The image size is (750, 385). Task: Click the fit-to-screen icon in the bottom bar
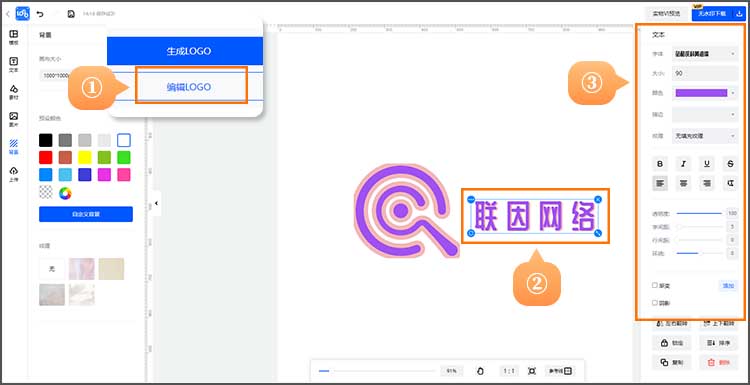pyautogui.click(x=531, y=371)
